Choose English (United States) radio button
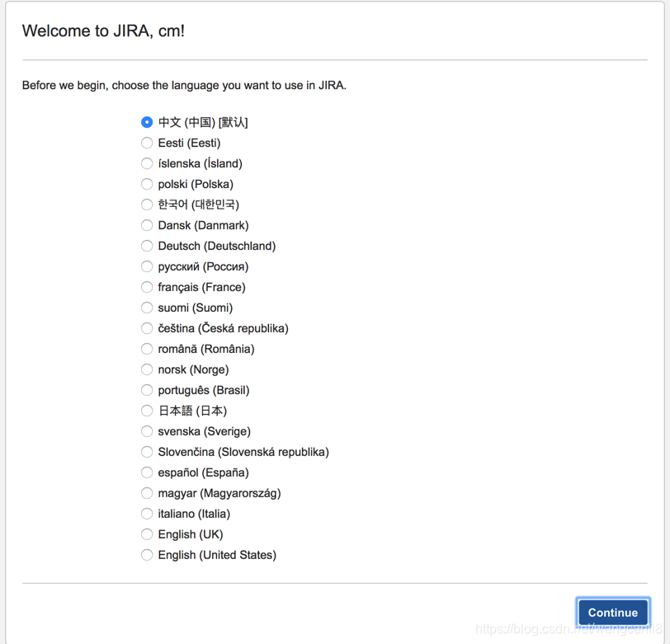 pyautogui.click(x=147, y=555)
